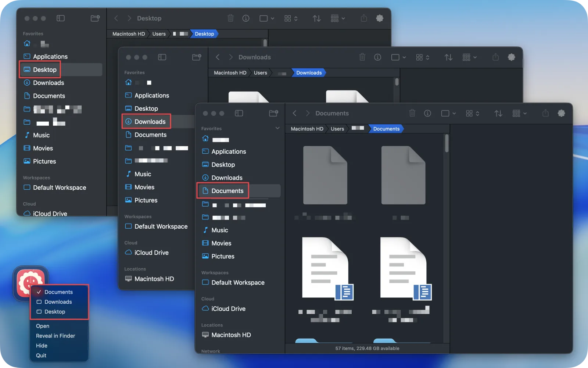Collapse Favorites section in Documents window sidebar
This screenshot has height=368, width=588.
(277, 128)
